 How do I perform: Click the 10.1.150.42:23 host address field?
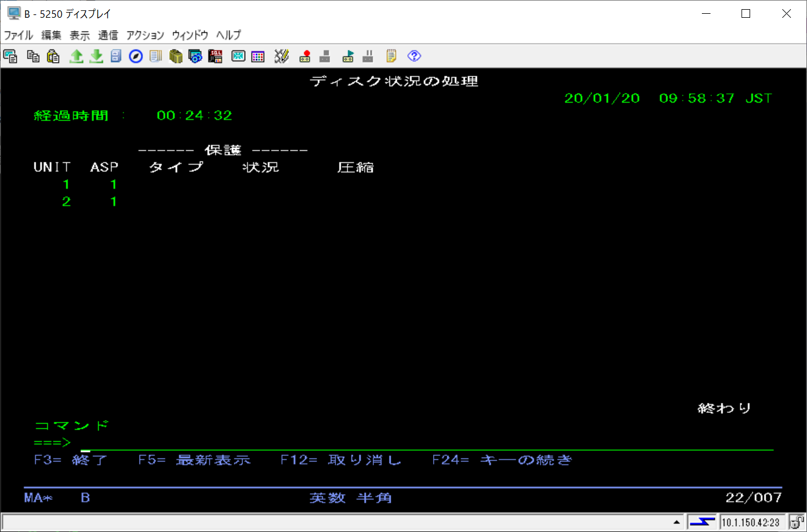pos(751,522)
